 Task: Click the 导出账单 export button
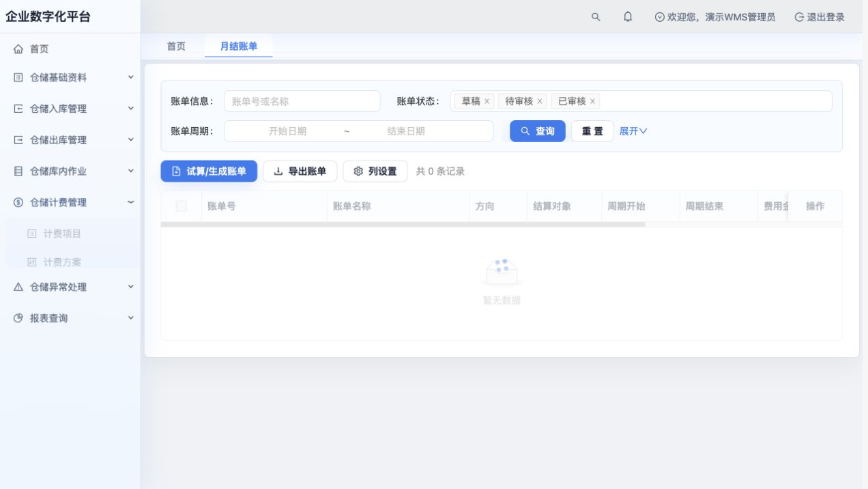click(x=300, y=171)
